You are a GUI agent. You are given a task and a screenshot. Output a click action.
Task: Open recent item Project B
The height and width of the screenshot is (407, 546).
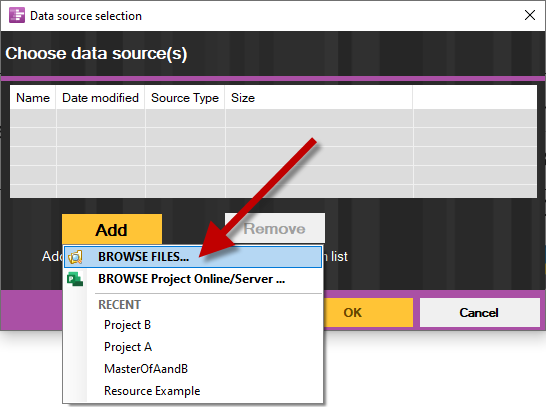pos(127,325)
